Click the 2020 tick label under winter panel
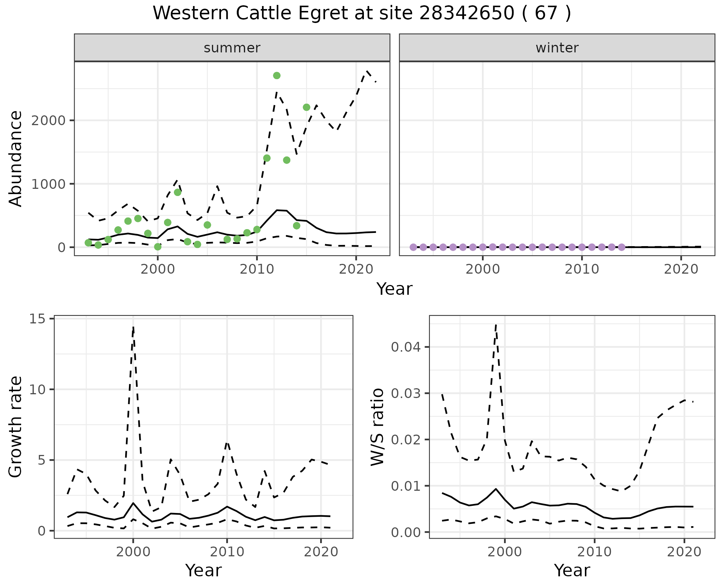This screenshot has width=724, height=588. (681, 269)
